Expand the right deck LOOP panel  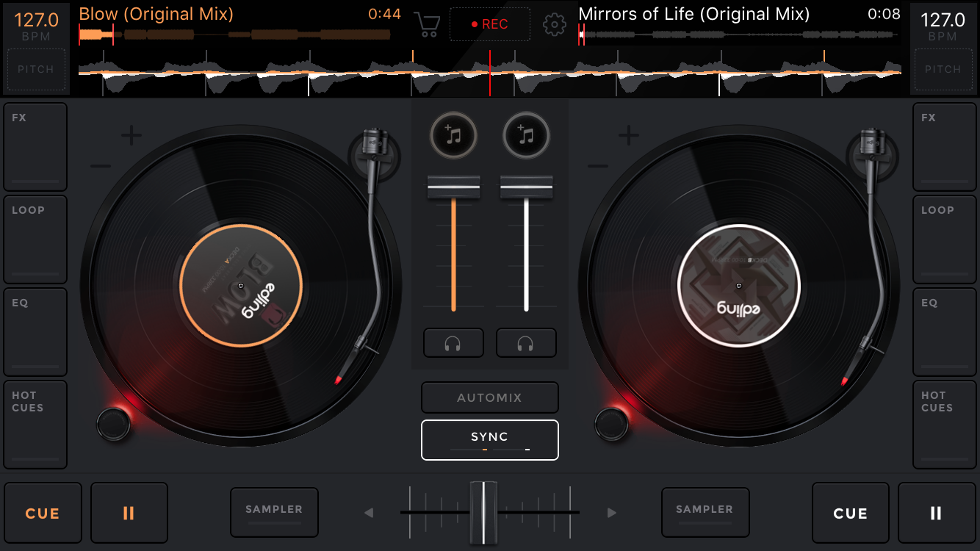pyautogui.click(x=944, y=239)
